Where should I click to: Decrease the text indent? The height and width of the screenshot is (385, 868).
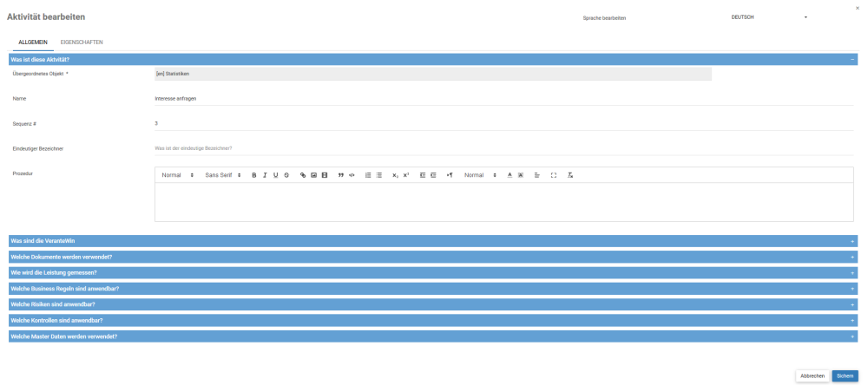coord(423,175)
